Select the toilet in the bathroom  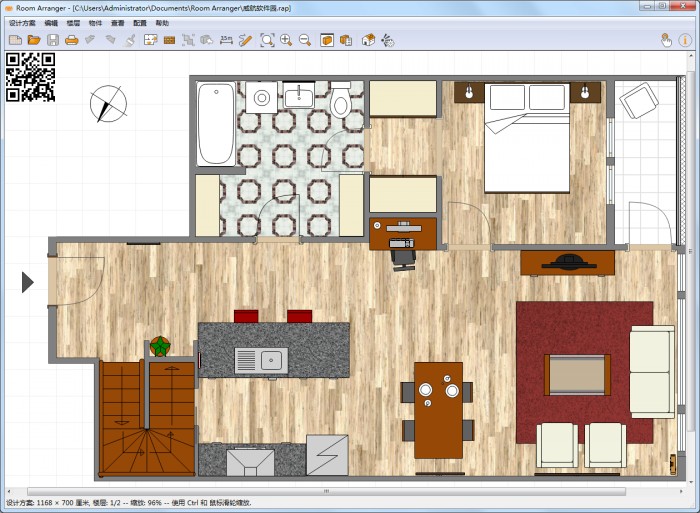tap(341, 101)
